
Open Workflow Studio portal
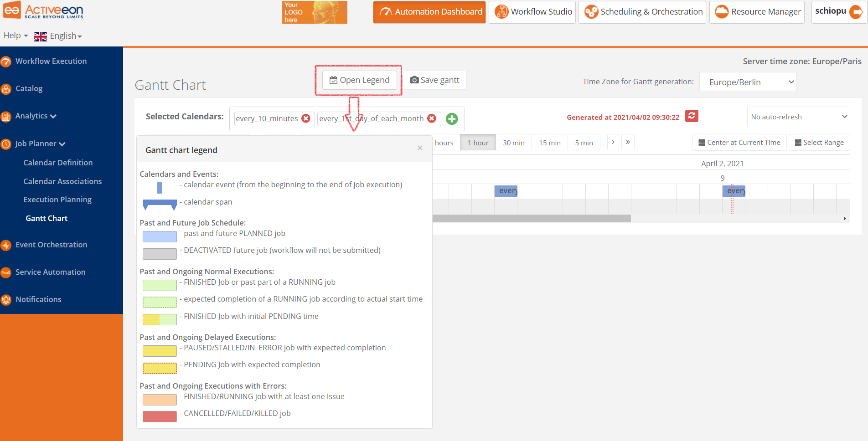[532, 12]
